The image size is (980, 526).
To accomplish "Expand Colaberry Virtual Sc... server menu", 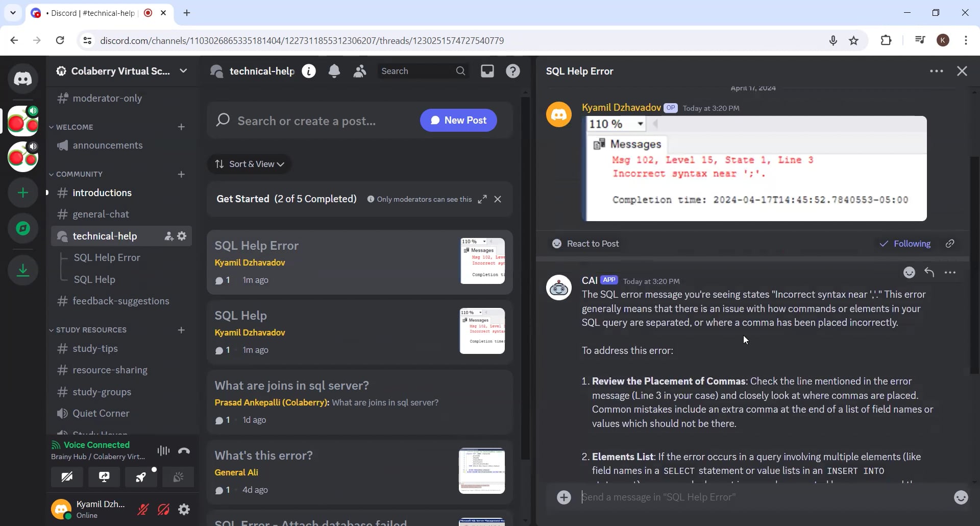I will (122, 71).
